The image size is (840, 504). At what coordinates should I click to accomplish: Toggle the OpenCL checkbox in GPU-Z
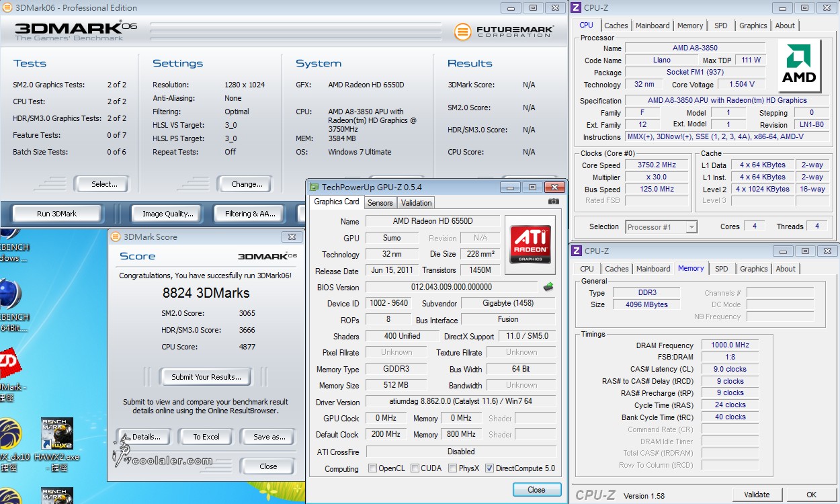[x=372, y=468]
